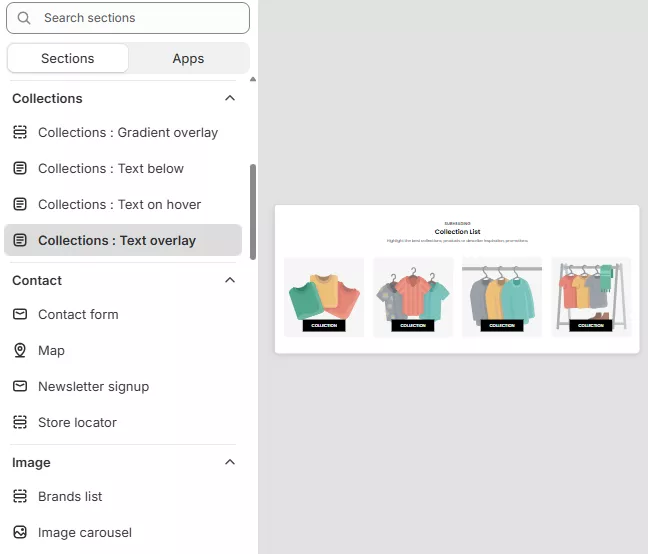Add the Newsletter signup section
The image size is (648, 554).
[93, 386]
